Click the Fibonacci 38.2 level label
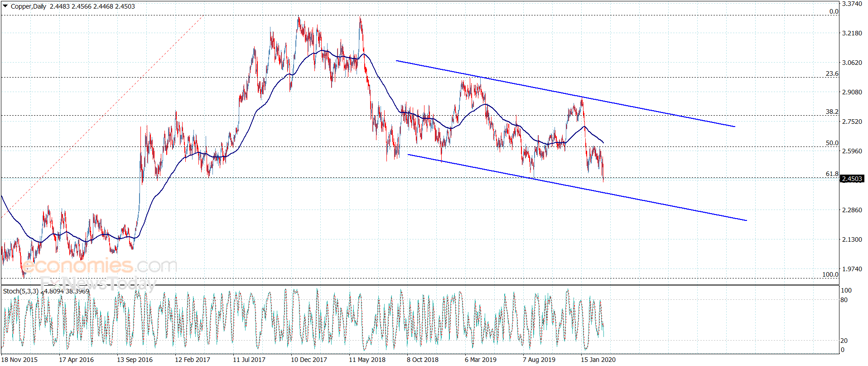Viewport: 868px width, 366px height. tap(832, 112)
